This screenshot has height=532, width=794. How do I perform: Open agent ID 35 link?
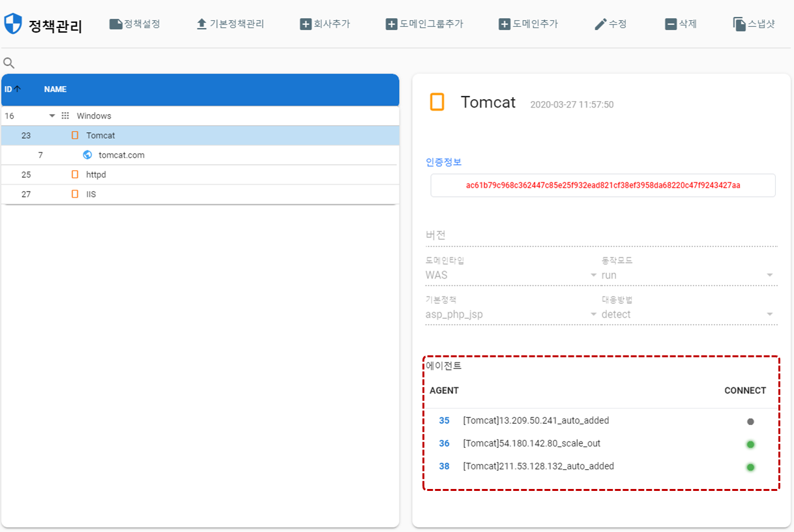444,421
